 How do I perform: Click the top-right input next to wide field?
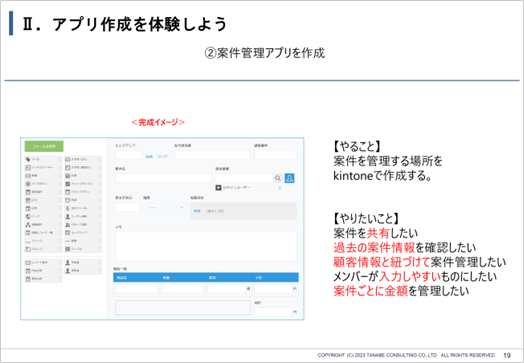tap(275, 155)
